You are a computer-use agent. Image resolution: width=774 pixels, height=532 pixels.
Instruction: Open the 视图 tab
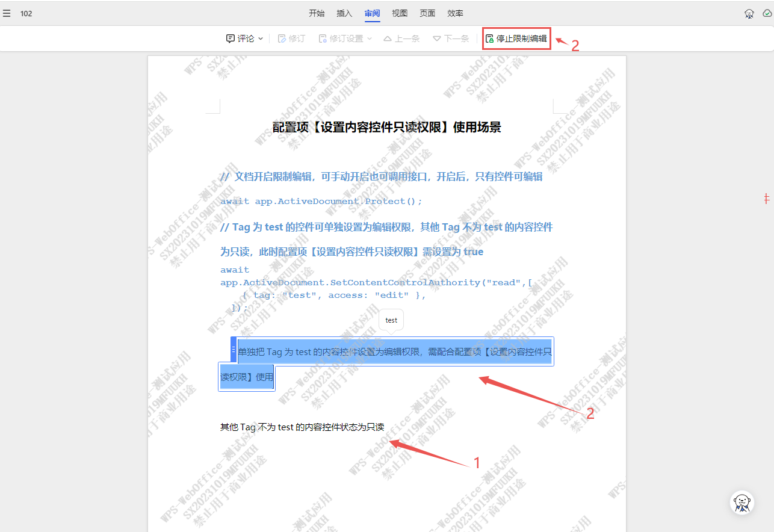coord(400,13)
